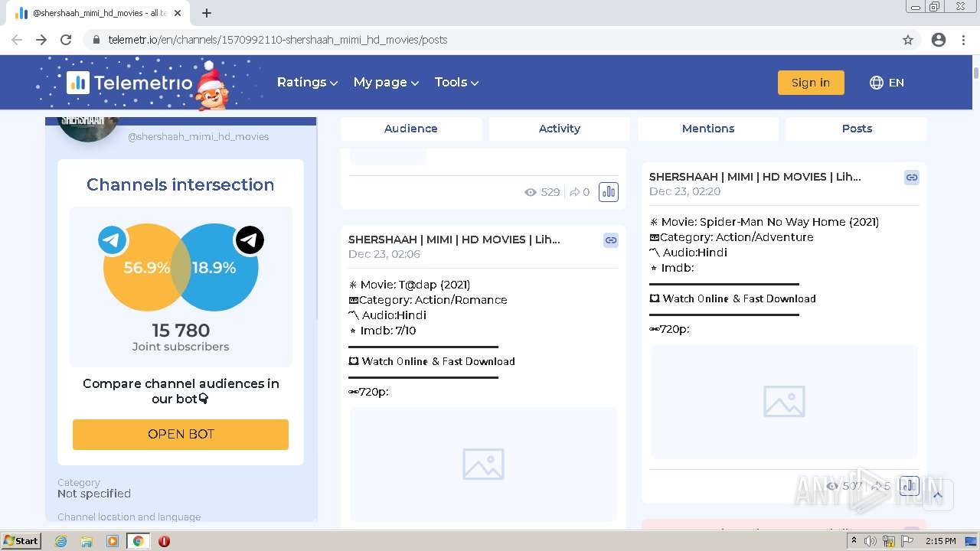Viewport: 980px width, 551px height.
Task: Click the share icon next to 0 forwards
Action: [x=574, y=192]
